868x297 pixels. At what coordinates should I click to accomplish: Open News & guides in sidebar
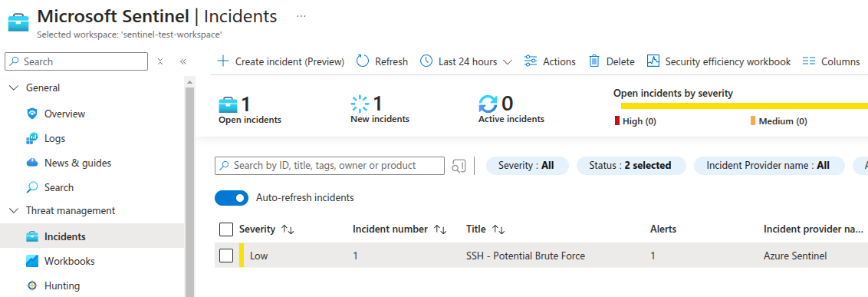click(77, 163)
